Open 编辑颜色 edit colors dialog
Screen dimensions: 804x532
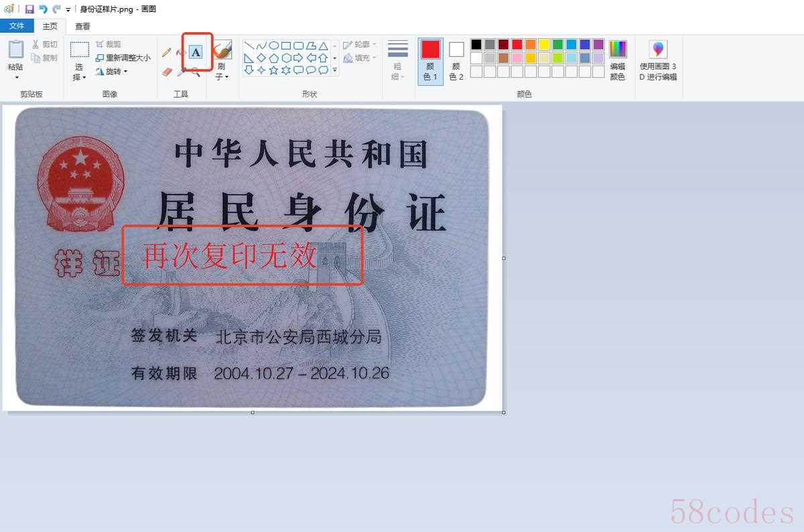617,60
